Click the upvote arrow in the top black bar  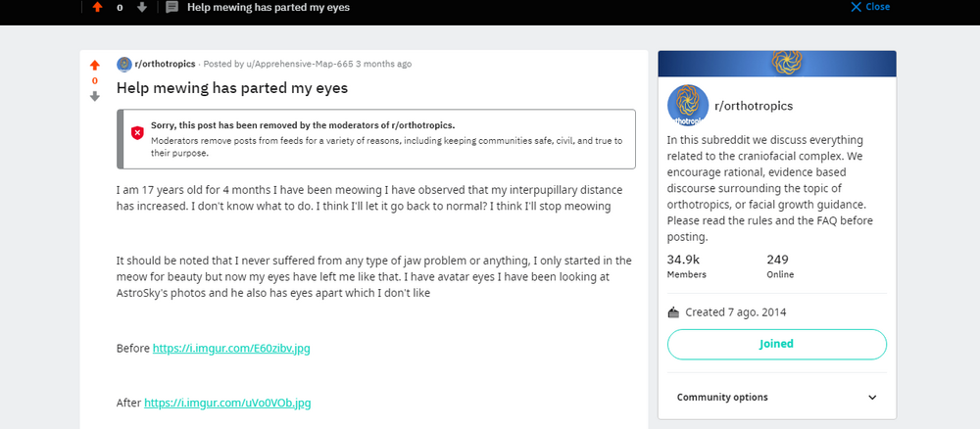(x=97, y=8)
